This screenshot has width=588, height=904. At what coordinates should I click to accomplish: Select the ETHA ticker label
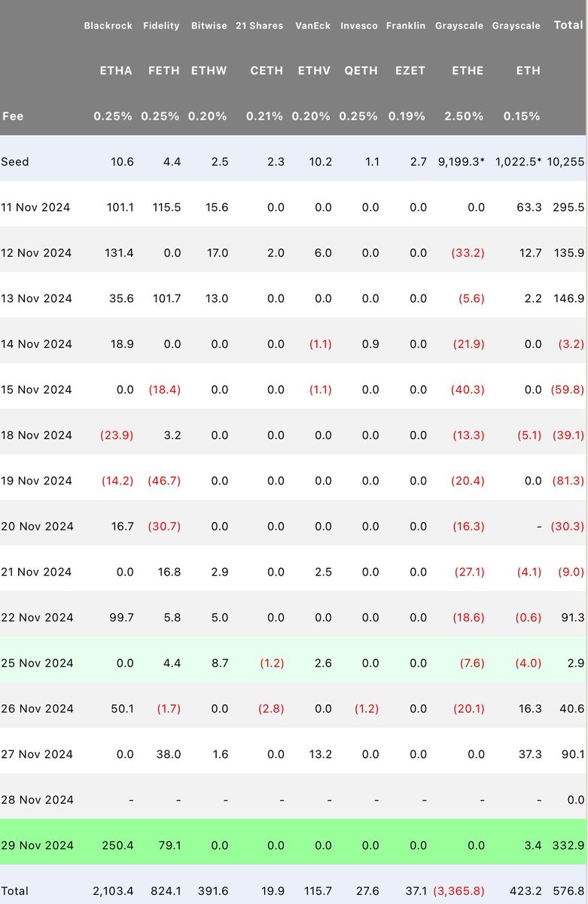[x=116, y=71]
